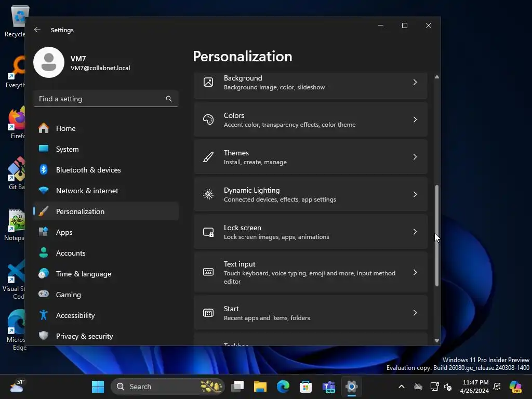The width and height of the screenshot is (532, 399).
Task: Click the muted volume icon in tray
Action: click(x=448, y=387)
